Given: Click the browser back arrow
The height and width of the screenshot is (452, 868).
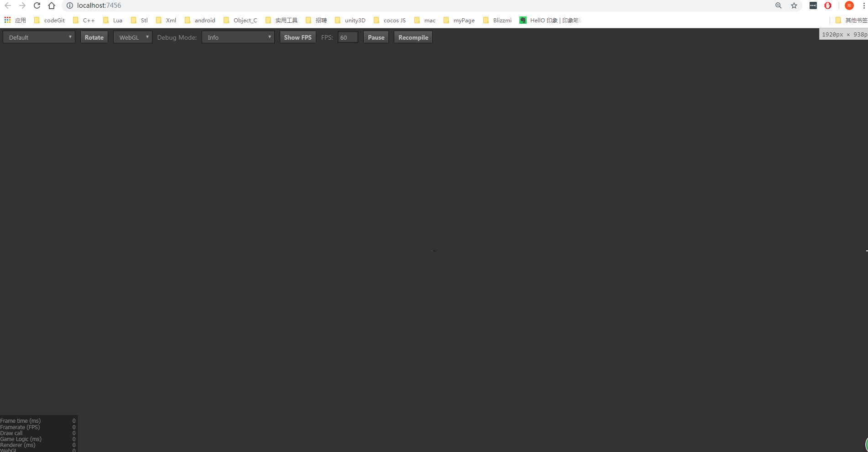Looking at the screenshot, I should tap(8, 5).
